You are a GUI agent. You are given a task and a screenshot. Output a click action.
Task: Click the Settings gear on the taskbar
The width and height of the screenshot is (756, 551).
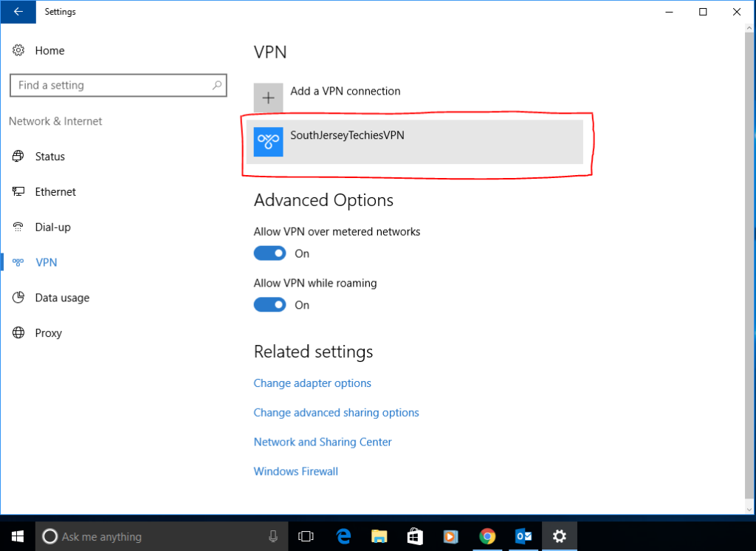560,536
